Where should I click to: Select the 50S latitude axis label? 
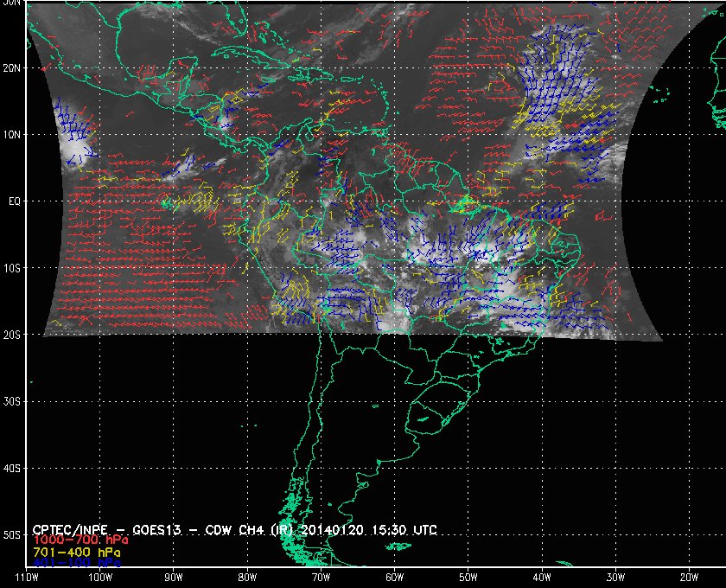[x=12, y=534]
